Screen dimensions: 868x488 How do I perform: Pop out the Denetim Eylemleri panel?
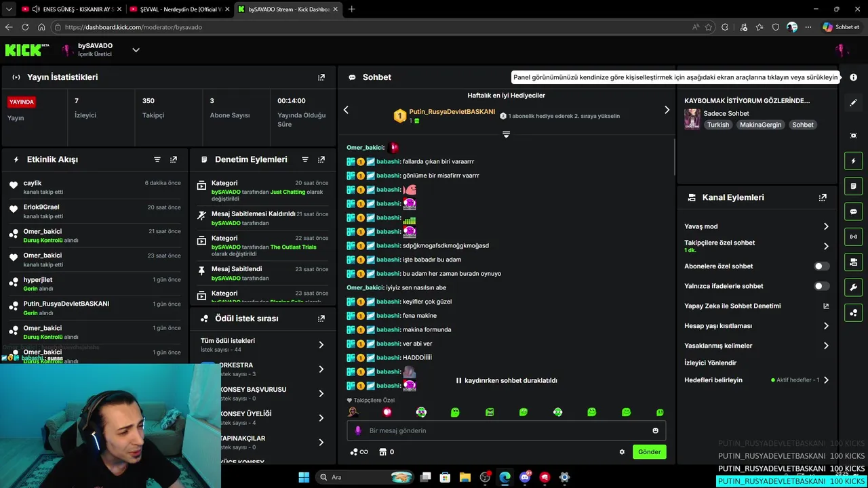pyautogui.click(x=321, y=159)
